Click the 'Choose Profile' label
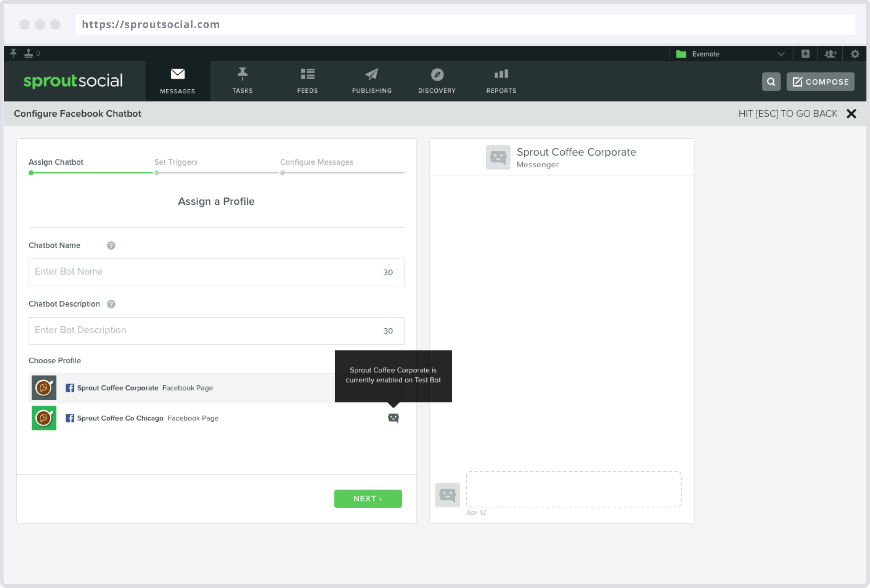The width and height of the screenshot is (870, 588). pyautogui.click(x=55, y=360)
